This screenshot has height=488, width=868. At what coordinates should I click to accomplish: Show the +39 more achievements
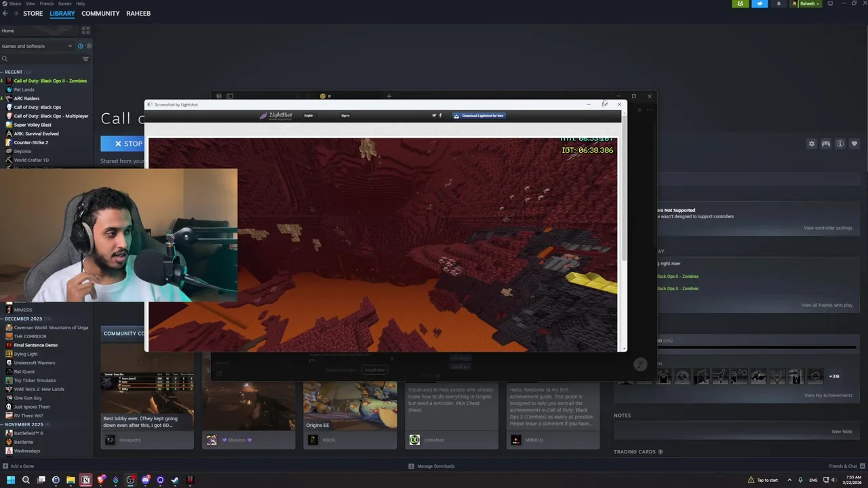click(x=833, y=376)
